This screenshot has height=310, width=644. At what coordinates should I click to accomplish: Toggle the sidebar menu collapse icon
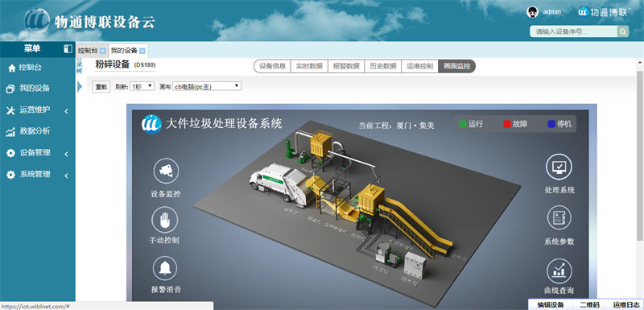(68, 49)
